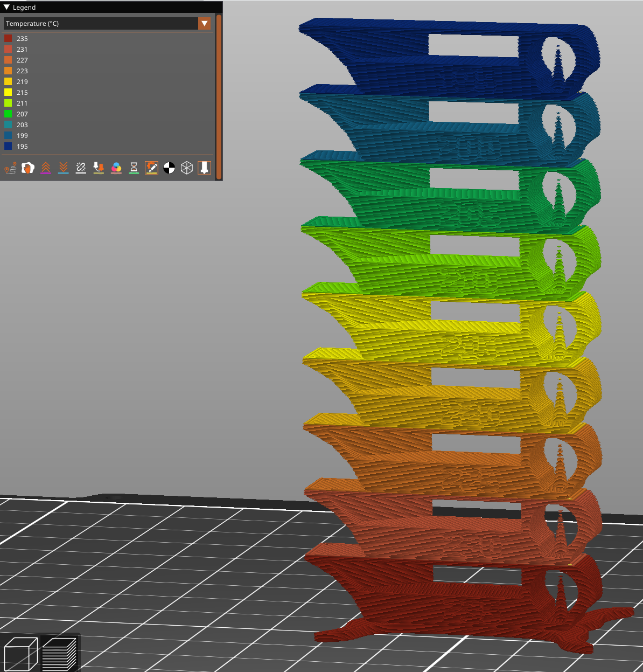Image resolution: width=643 pixels, height=672 pixels.
Task: Toggle center of gravity marker
Action: 169,168
